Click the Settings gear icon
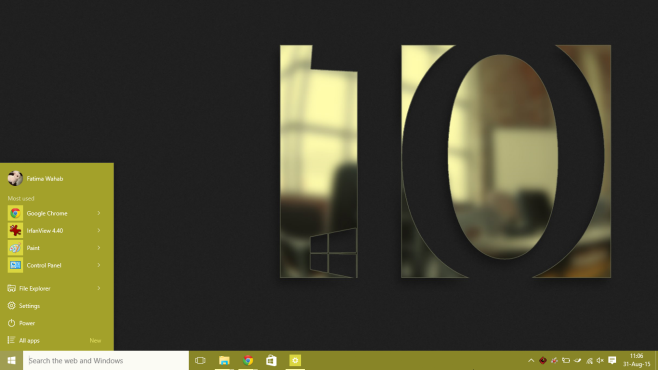This screenshot has width=658, height=370. click(x=11, y=306)
